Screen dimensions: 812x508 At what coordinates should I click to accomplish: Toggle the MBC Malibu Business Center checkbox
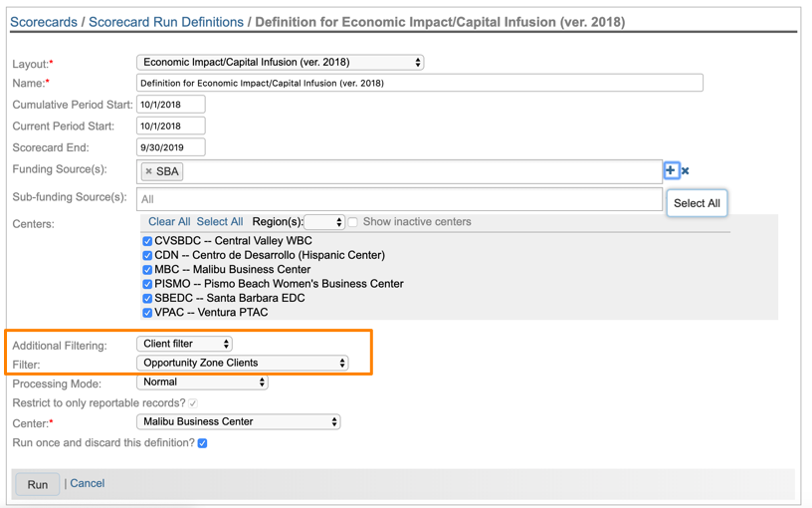coord(147,270)
